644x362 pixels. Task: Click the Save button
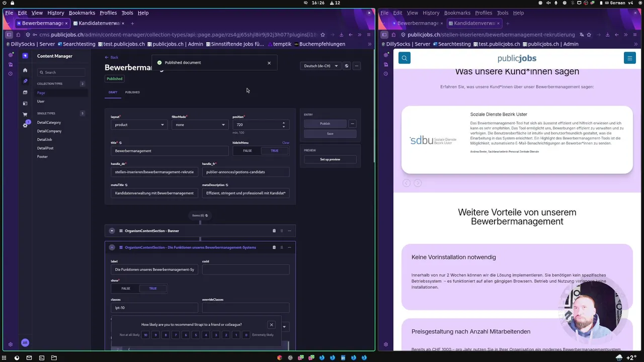pyautogui.click(x=330, y=134)
